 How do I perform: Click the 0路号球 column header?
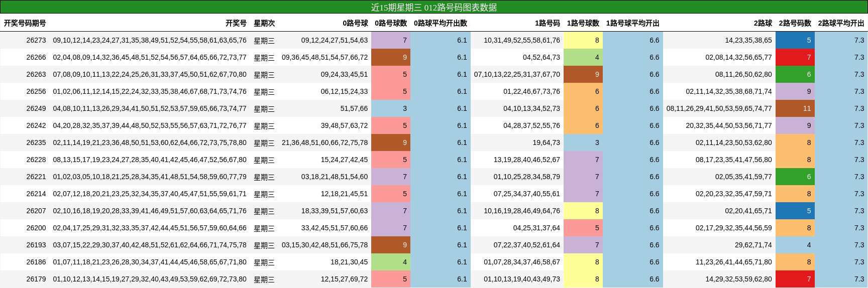tap(355, 23)
